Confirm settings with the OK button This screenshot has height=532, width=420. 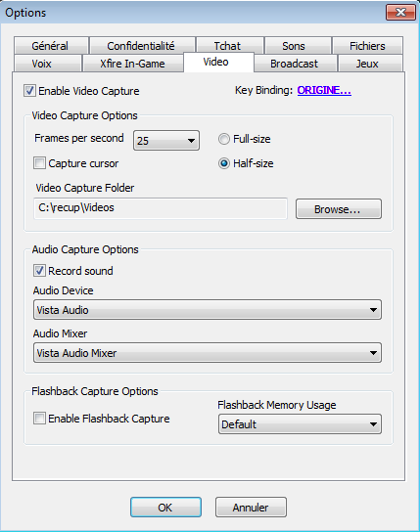pos(165,508)
